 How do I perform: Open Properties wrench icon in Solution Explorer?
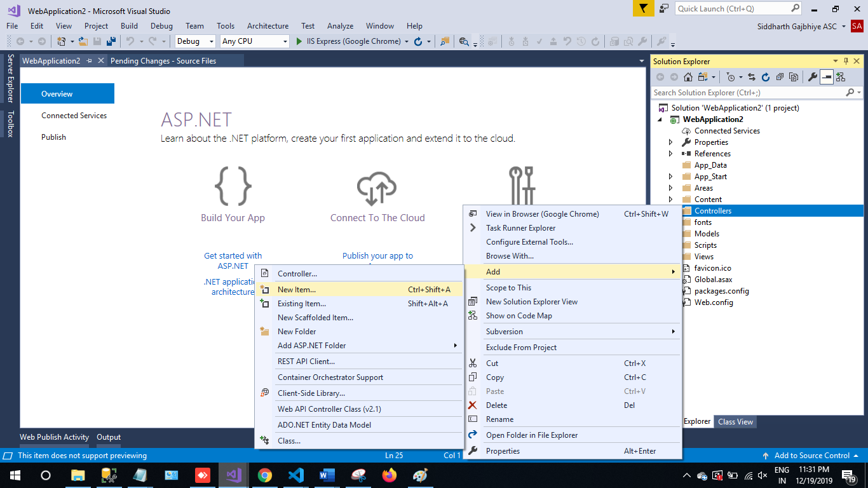[812, 77]
